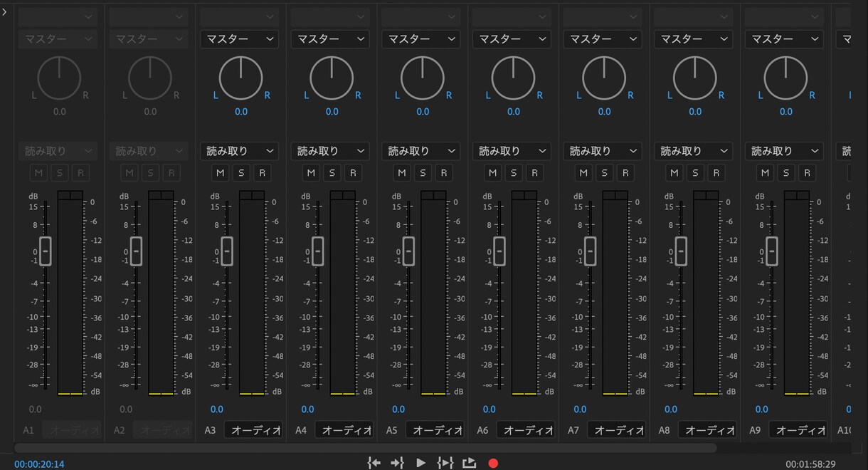Click the volume fader handle on track A3

[x=227, y=251]
